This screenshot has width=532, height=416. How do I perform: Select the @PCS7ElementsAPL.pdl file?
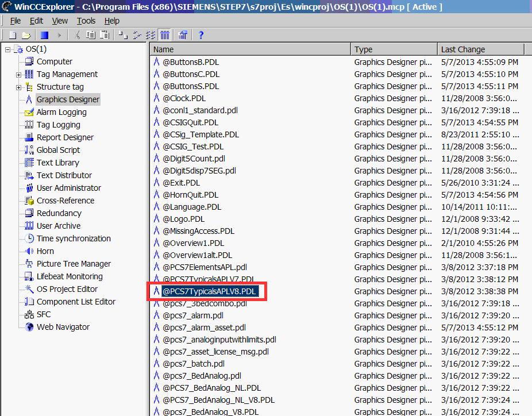[205, 267]
